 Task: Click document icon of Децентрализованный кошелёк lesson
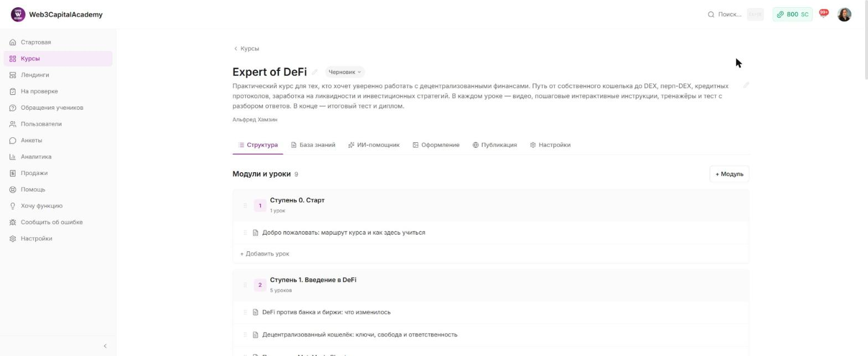point(255,335)
